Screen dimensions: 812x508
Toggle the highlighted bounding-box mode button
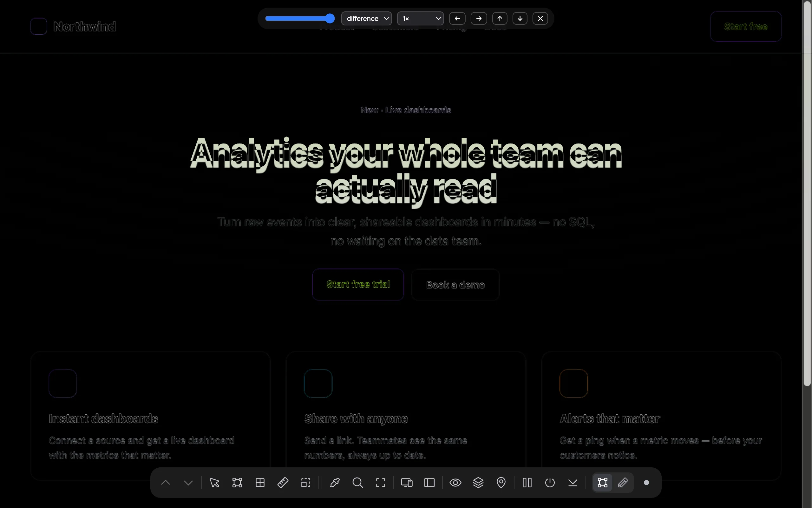pos(603,483)
